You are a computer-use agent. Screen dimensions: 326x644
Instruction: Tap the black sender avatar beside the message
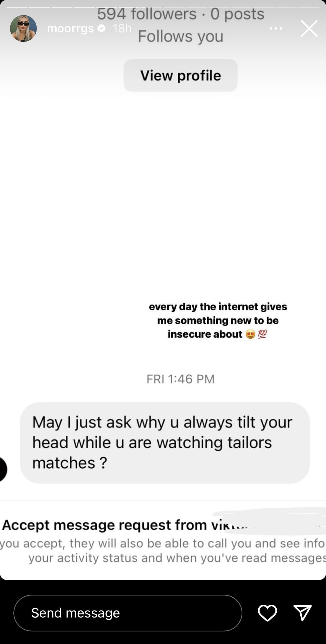tap(3, 469)
